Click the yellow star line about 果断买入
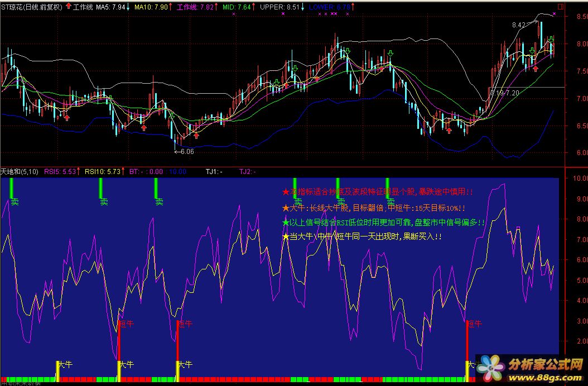The height and width of the screenshot is (386, 588). coord(362,237)
